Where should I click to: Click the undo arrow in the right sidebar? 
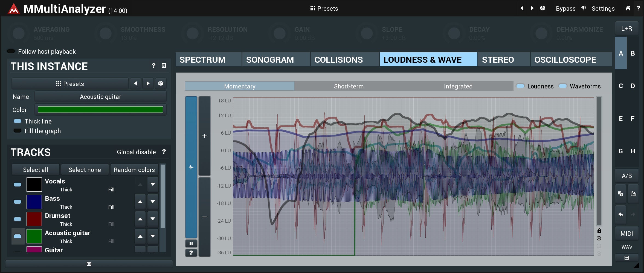click(x=620, y=215)
